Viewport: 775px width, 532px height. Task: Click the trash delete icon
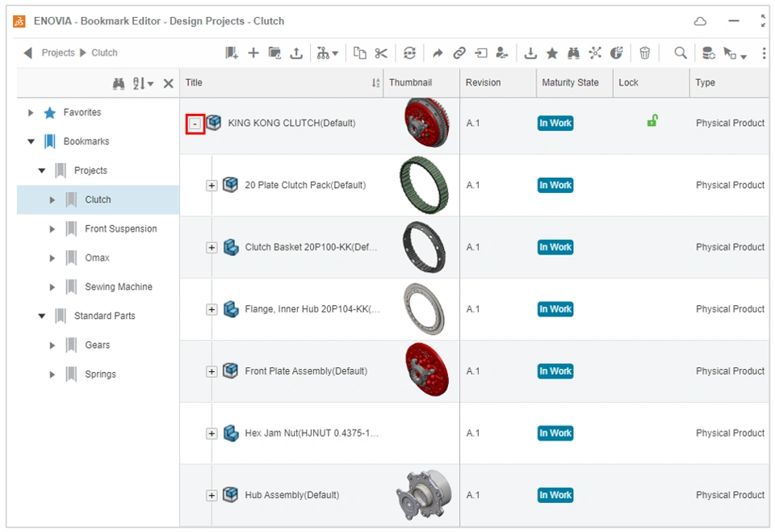pos(644,53)
